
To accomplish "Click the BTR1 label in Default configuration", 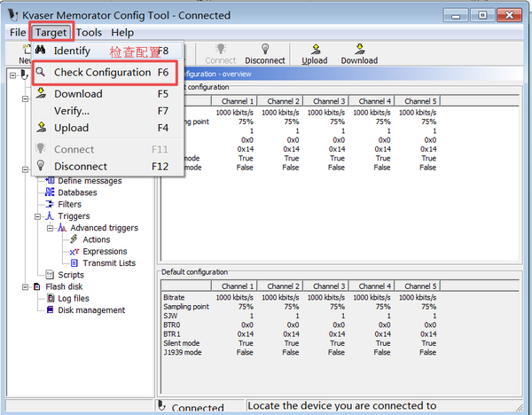I will (x=172, y=334).
